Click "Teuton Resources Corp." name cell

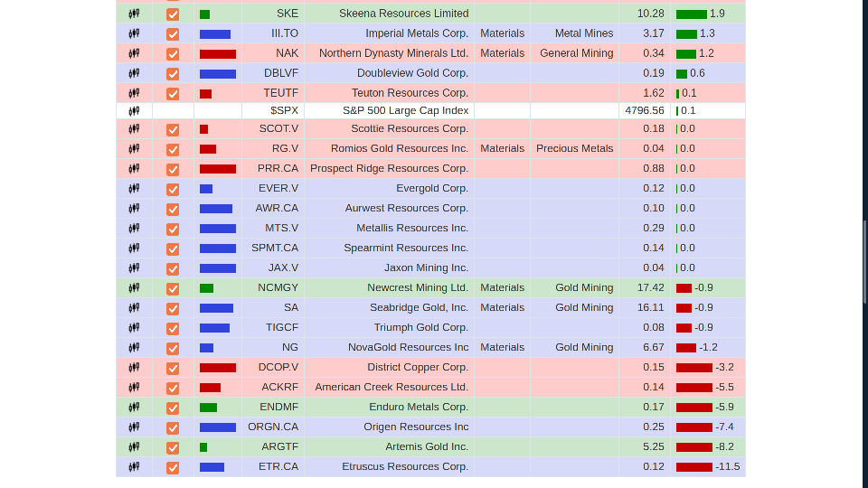(410, 93)
